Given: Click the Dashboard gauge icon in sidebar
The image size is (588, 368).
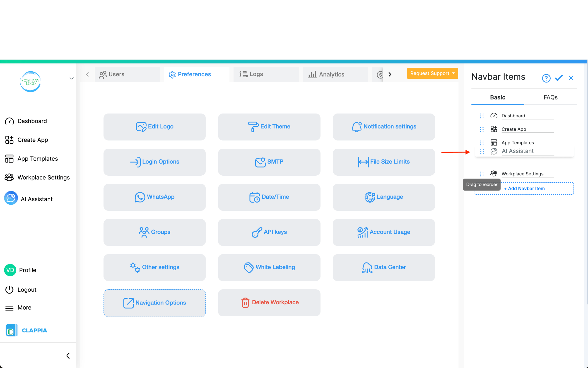Looking at the screenshot, I should coord(9,121).
